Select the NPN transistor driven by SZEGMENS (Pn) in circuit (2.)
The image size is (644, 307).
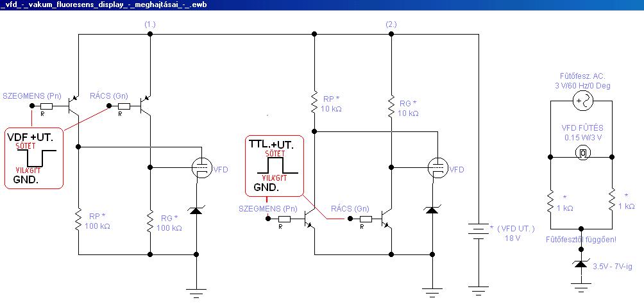(309, 219)
